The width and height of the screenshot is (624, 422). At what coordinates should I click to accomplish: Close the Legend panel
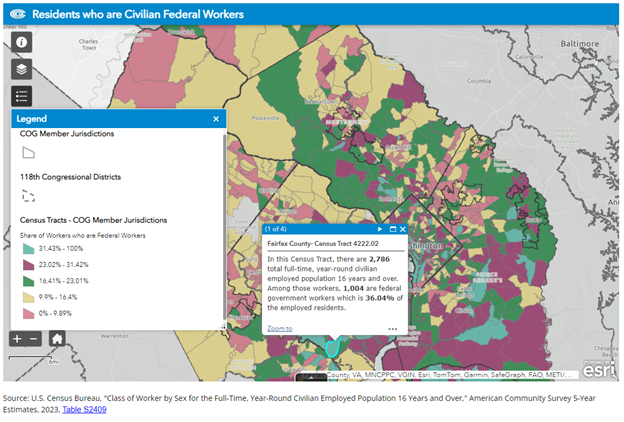tap(216, 119)
